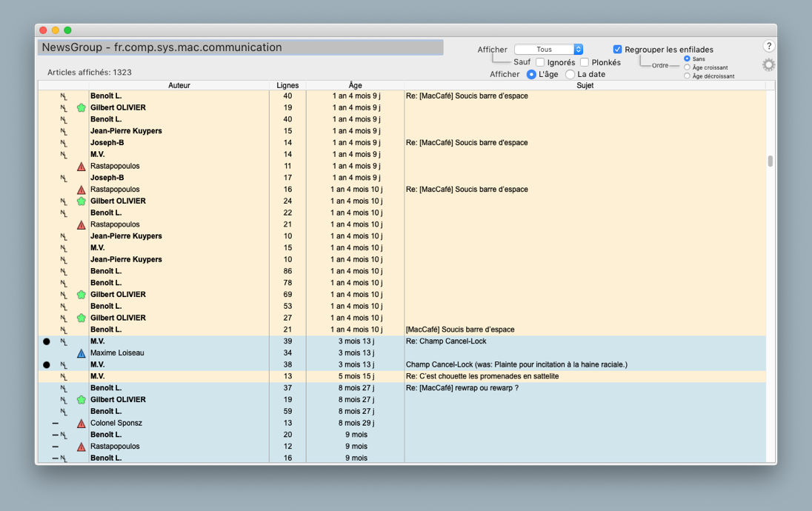Select Âge décroissant radio option
Screen dimensions: 812x511
click(x=688, y=76)
